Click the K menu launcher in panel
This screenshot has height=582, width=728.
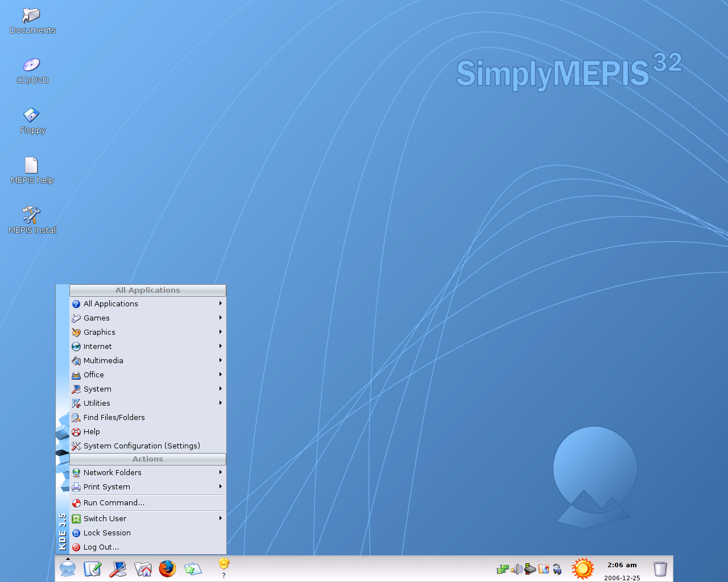(68, 568)
